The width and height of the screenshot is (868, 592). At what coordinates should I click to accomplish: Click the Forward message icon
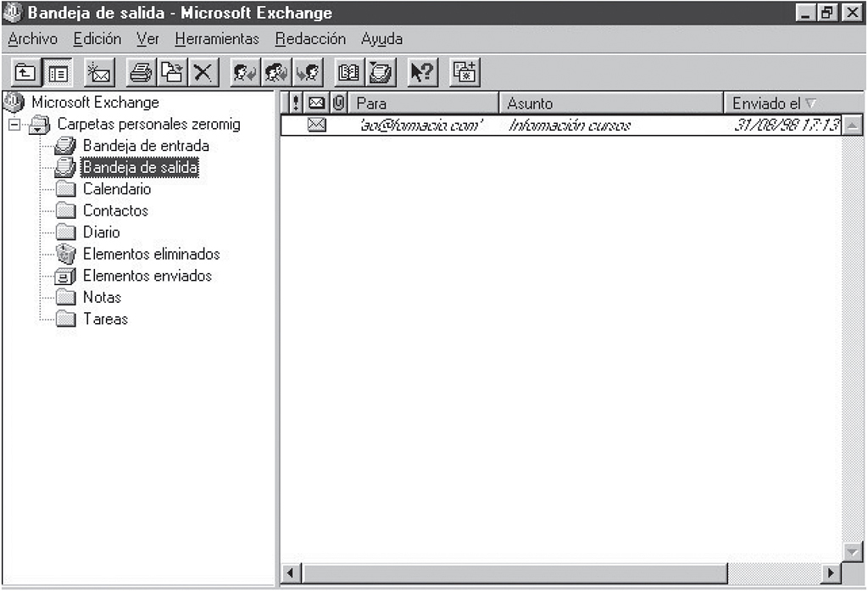click(x=306, y=73)
